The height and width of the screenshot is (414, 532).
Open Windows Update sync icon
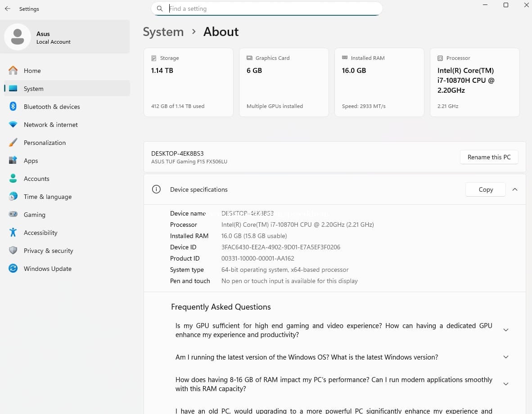[14, 269]
